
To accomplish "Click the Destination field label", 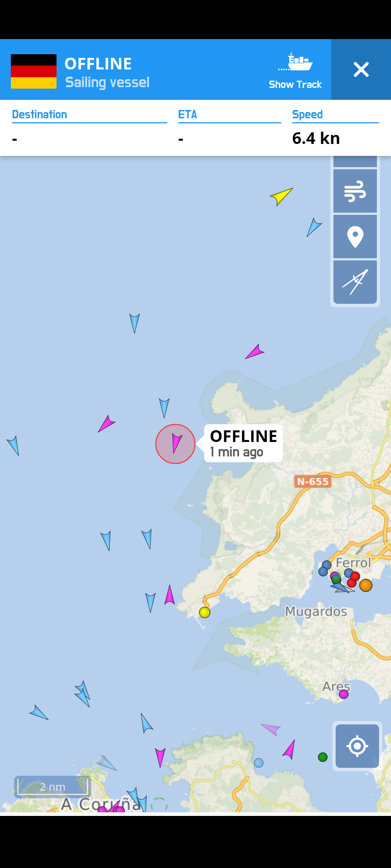I will (39, 114).
